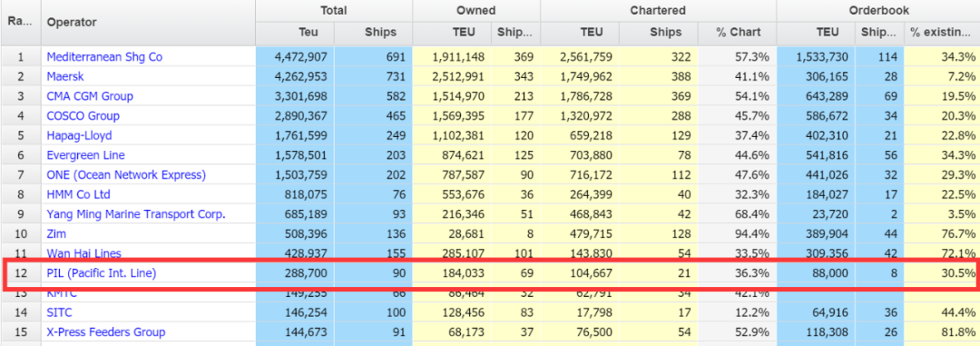Open the SITC operator link
The image size is (980, 346).
[59, 312]
